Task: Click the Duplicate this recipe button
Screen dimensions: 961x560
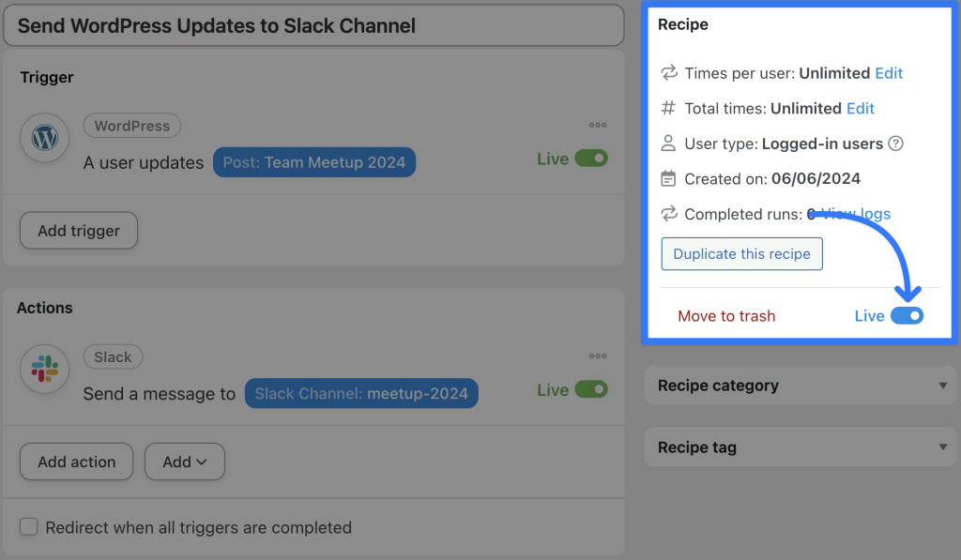Action: 741,253
